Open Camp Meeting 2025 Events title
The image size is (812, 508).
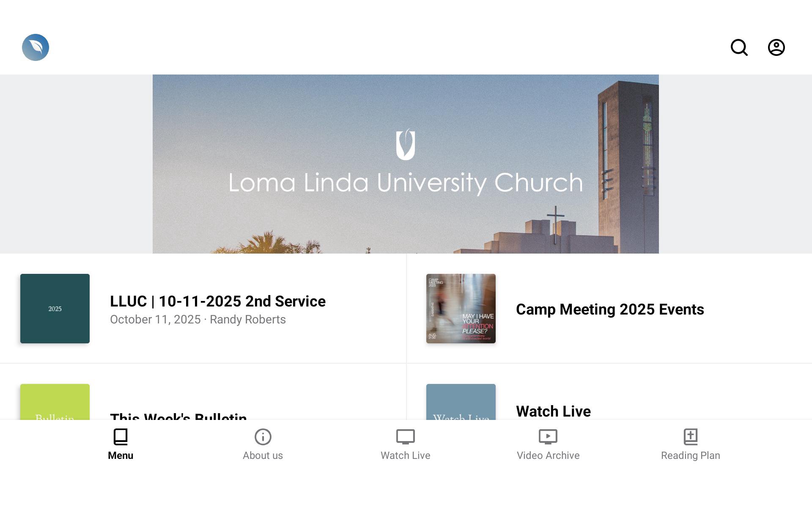pyautogui.click(x=609, y=309)
